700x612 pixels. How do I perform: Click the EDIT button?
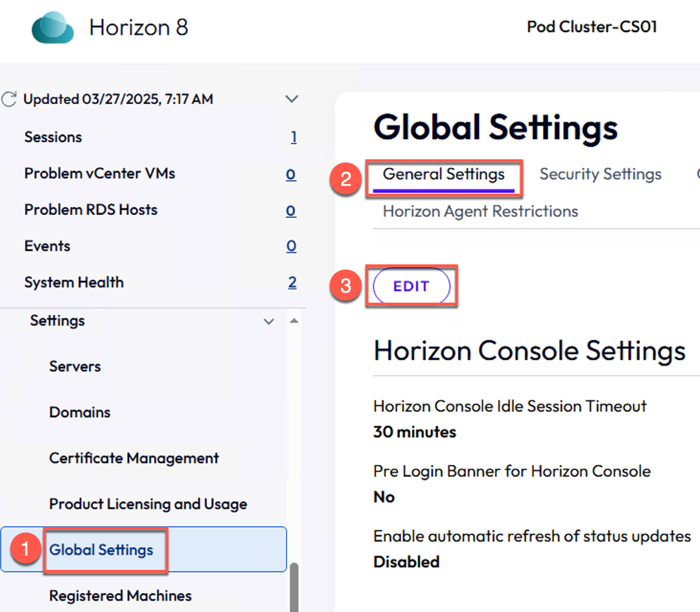(x=411, y=286)
